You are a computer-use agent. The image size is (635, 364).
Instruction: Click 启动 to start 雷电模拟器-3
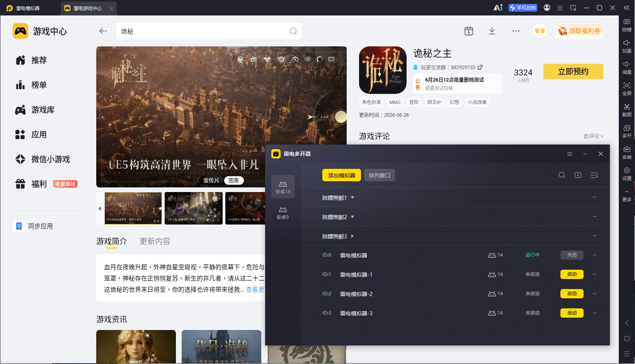click(x=572, y=313)
